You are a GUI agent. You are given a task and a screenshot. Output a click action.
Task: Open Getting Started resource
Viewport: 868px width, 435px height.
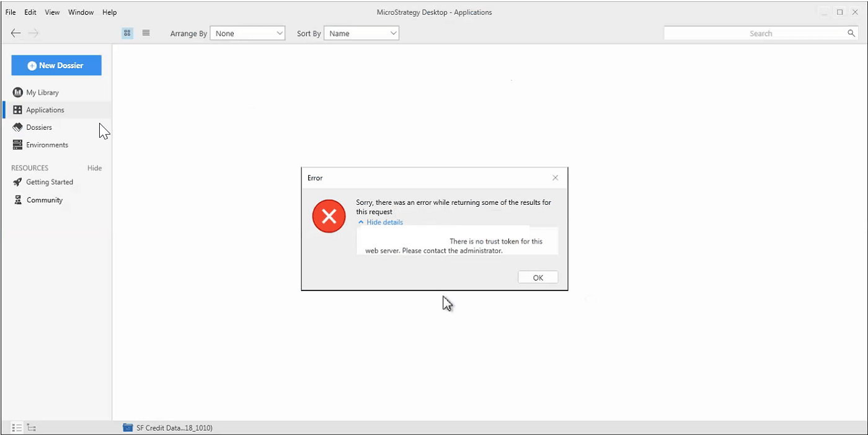(49, 182)
